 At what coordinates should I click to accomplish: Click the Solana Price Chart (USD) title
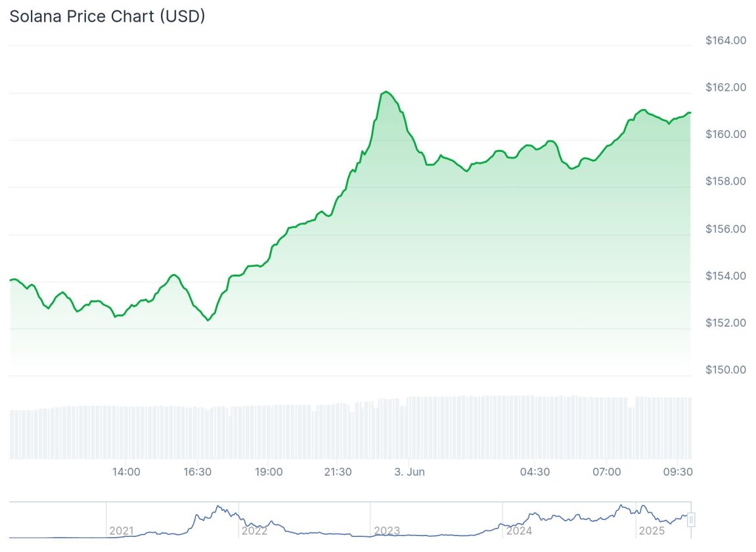(x=107, y=16)
